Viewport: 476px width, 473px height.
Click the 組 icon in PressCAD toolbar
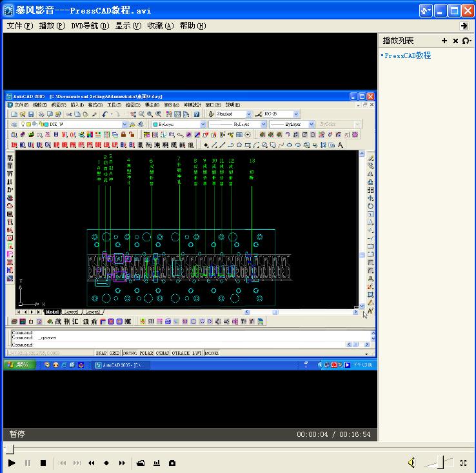191,145
